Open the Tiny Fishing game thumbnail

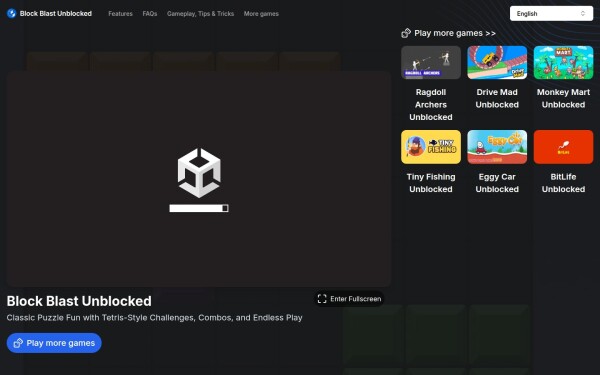click(x=431, y=147)
